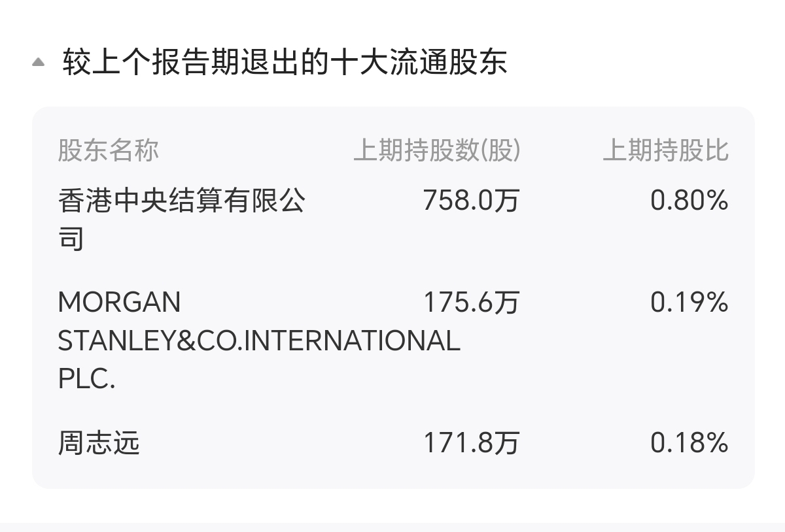Click the 171.8万 share count
785x532 pixels.
(x=471, y=443)
